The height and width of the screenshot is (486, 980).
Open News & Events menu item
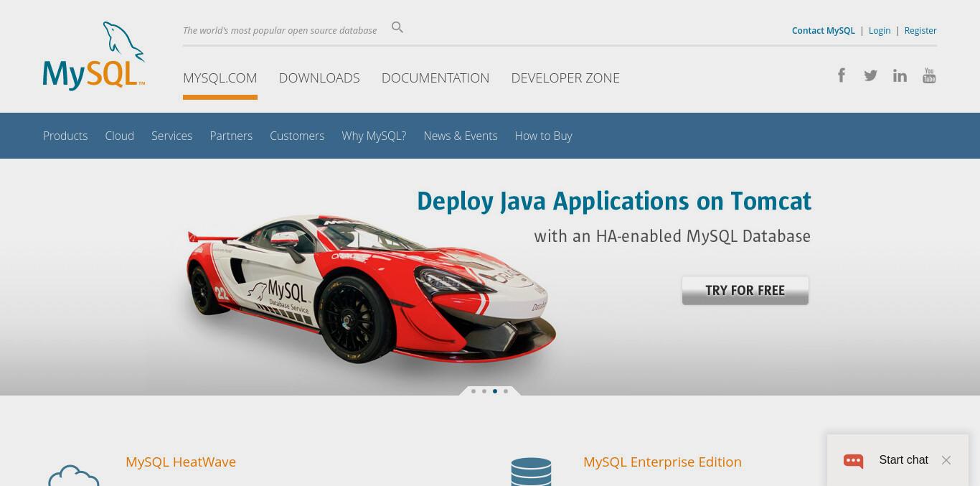[x=461, y=136]
